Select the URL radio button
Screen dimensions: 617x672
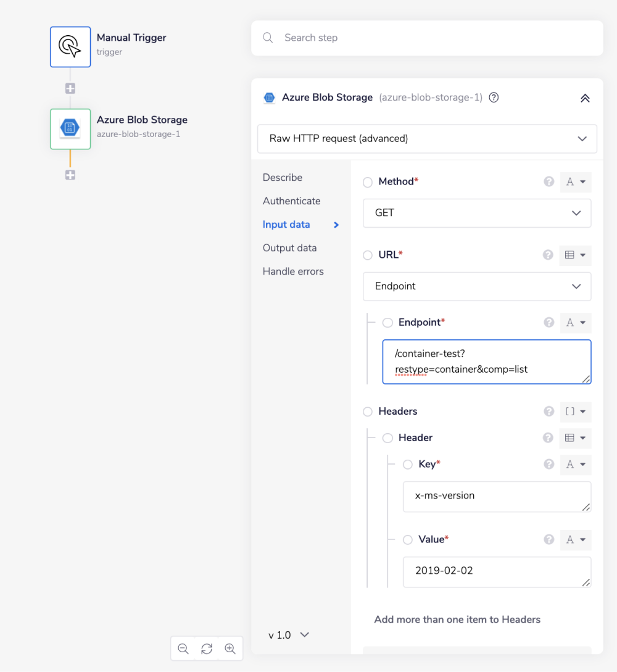click(x=368, y=255)
